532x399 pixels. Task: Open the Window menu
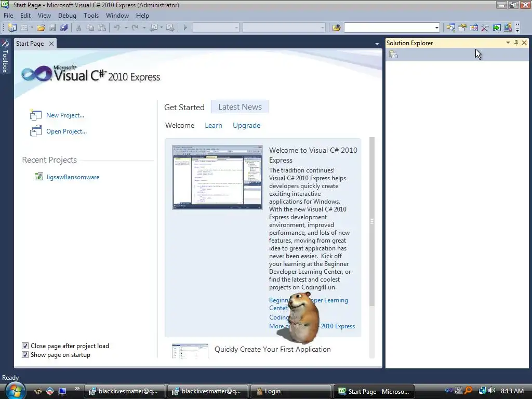pos(117,16)
